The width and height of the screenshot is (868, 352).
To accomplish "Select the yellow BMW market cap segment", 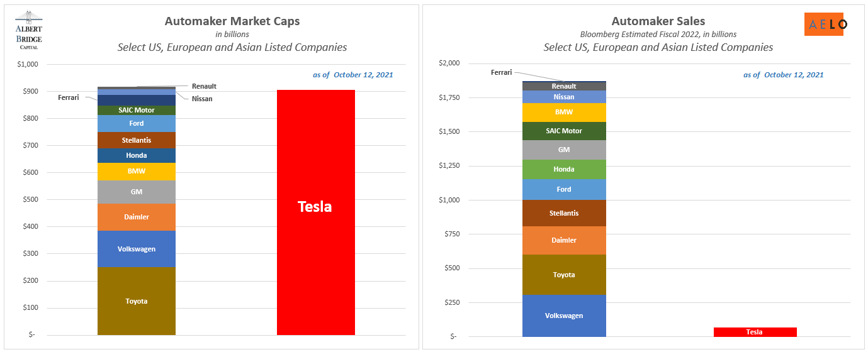I will pyautogui.click(x=136, y=171).
